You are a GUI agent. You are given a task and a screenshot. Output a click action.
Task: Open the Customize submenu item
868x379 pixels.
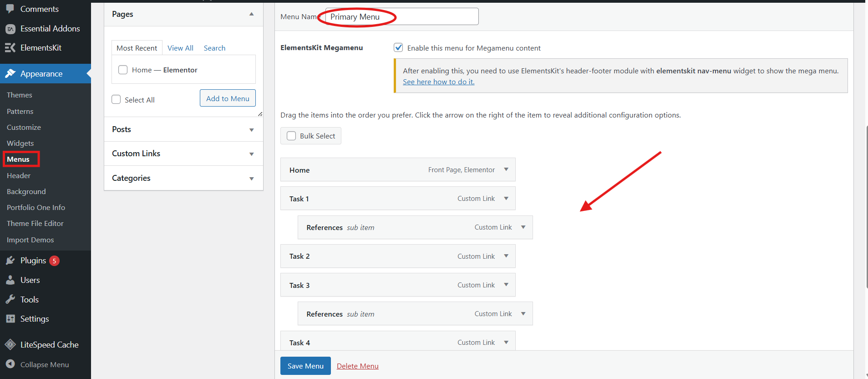coord(24,128)
